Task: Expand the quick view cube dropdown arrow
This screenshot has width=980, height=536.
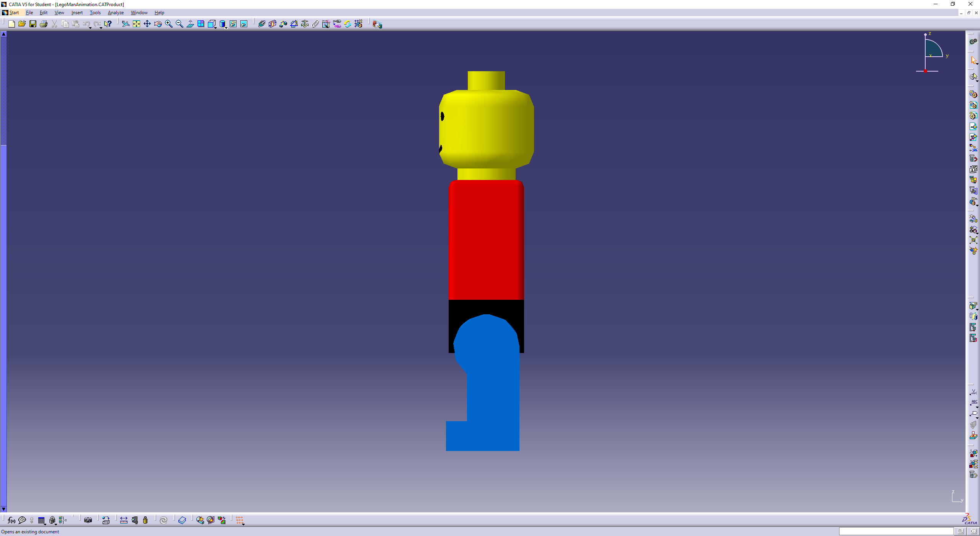Action: (x=216, y=28)
